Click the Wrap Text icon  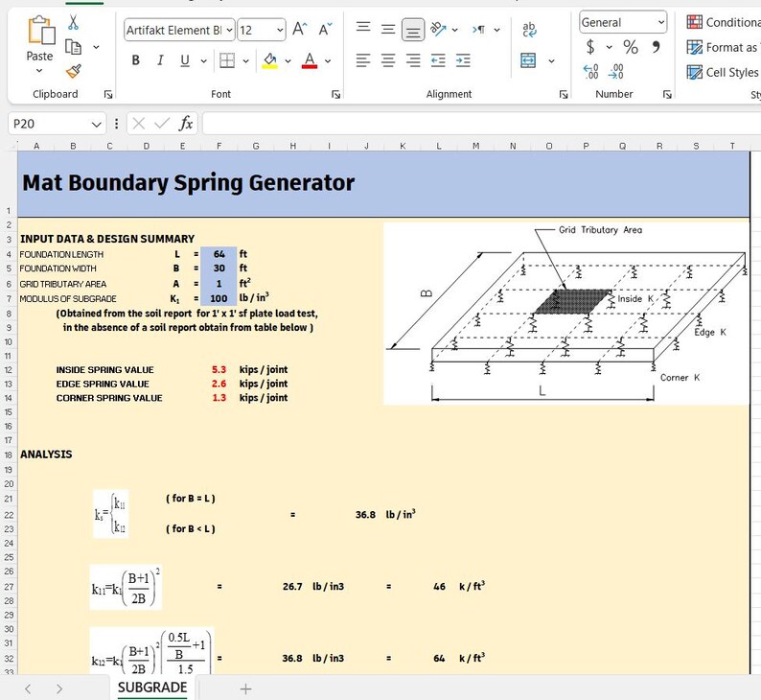[x=529, y=30]
